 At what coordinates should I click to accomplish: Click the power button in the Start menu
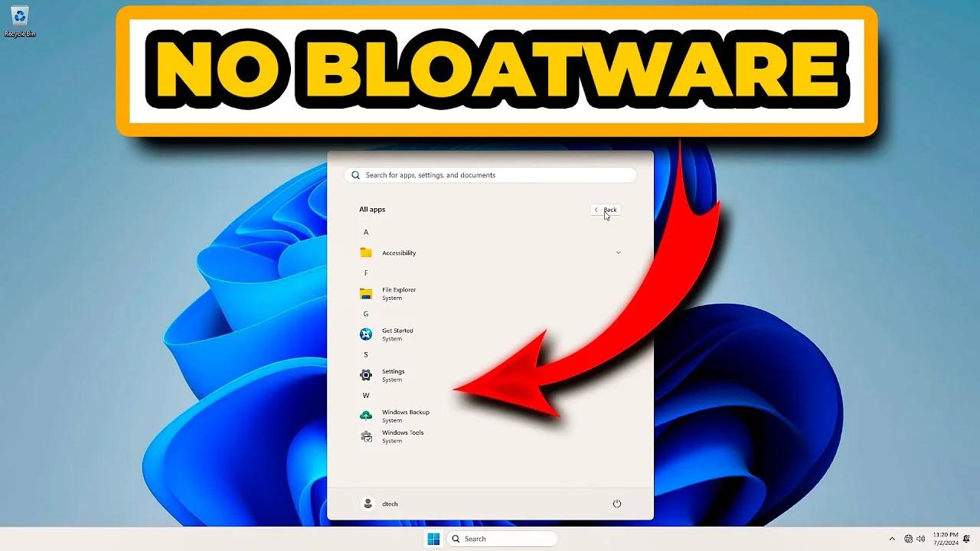pyautogui.click(x=617, y=504)
